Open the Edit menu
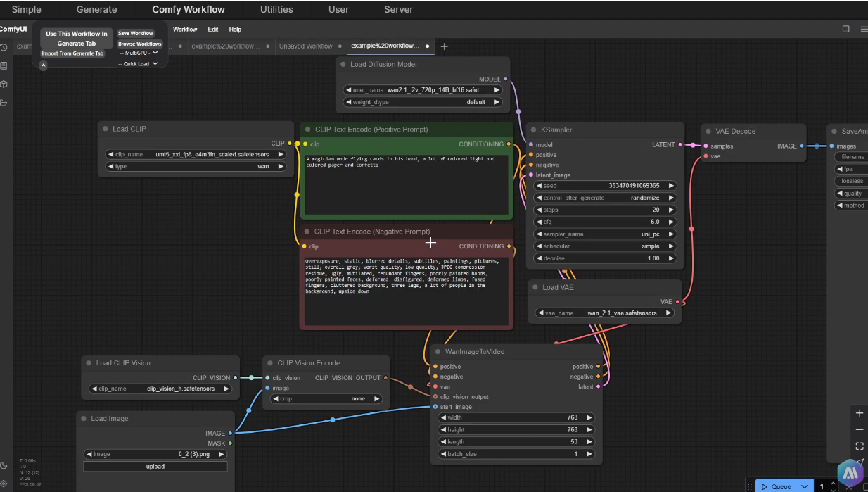 (213, 30)
